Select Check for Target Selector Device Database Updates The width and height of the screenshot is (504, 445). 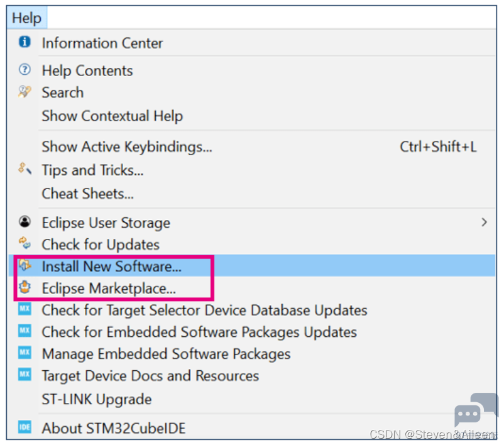tap(204, 310)
